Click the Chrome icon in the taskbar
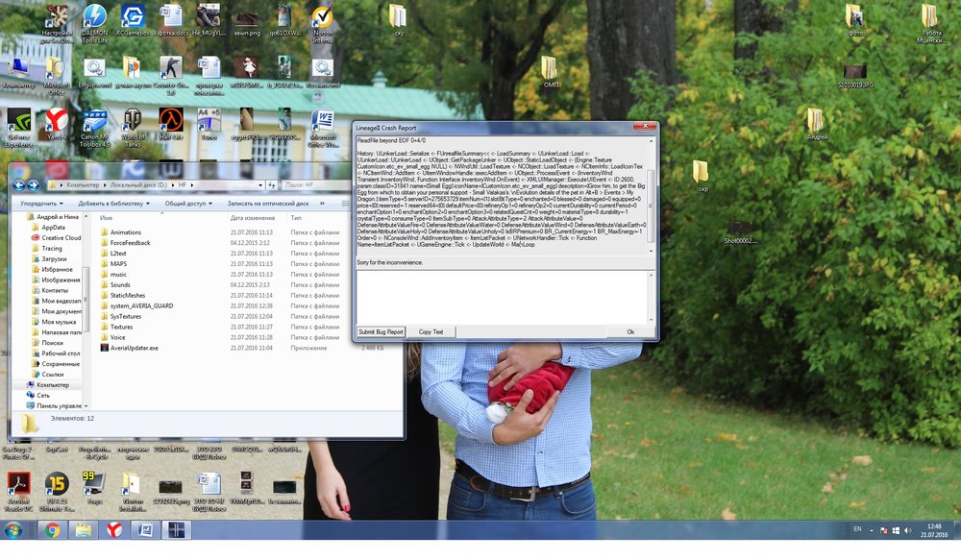The width and height of the screenshot is (961, 560). pos(51,529)
